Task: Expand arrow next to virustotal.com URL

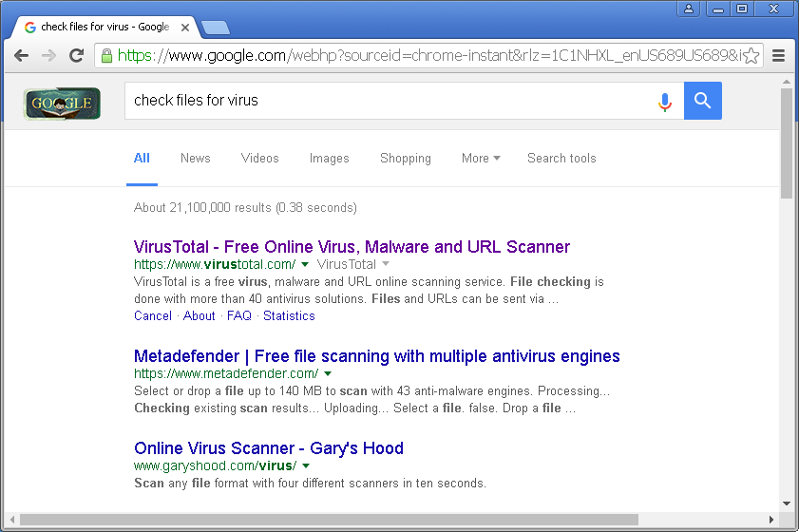Action: click(305, 264)
